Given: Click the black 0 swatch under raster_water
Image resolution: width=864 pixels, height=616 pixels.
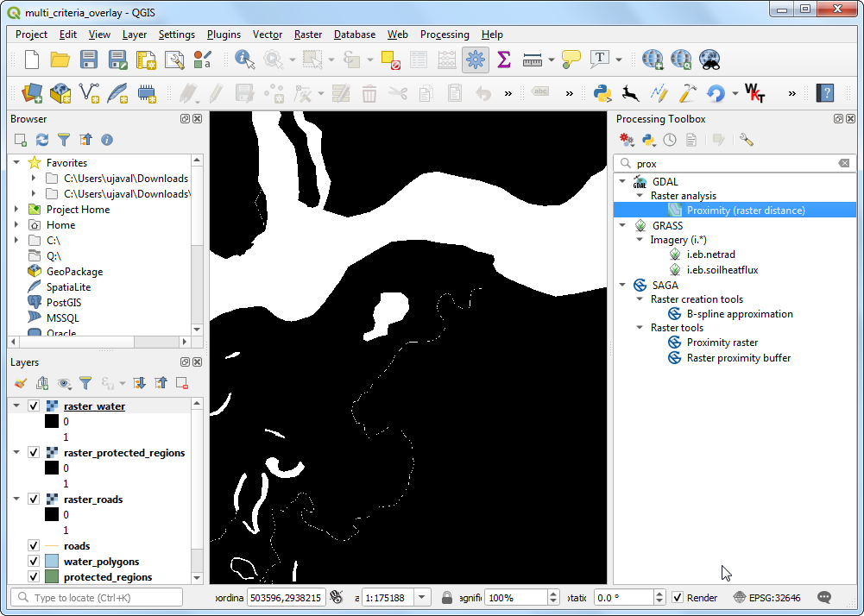Looking at the screenshot, I should coord(52,422).
